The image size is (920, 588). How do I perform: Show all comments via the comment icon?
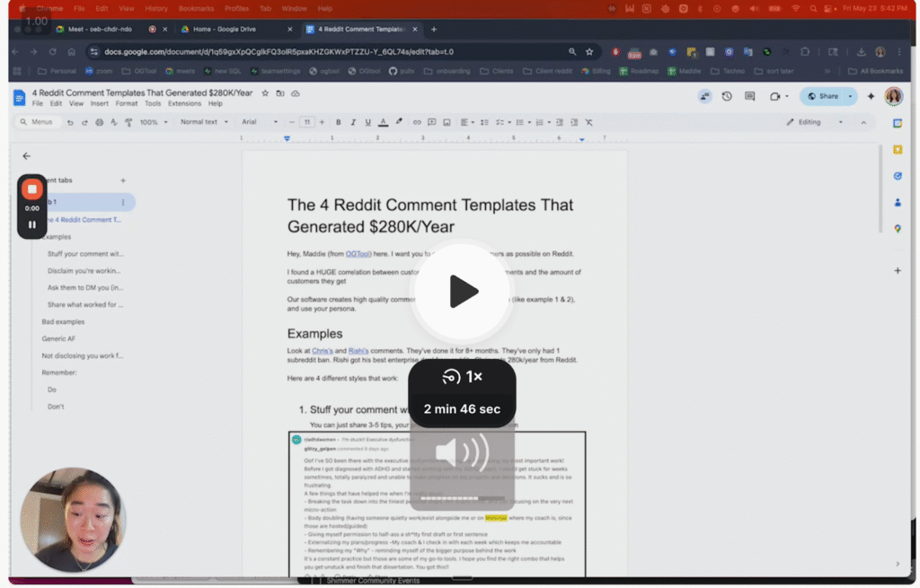750,96
